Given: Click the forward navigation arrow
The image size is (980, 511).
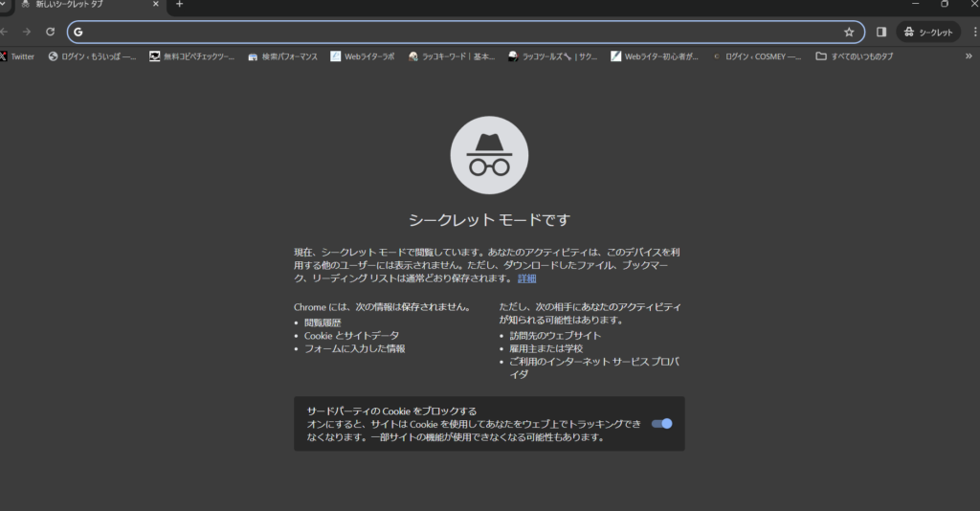Looking at the screenshot, I should pos(27,32).
